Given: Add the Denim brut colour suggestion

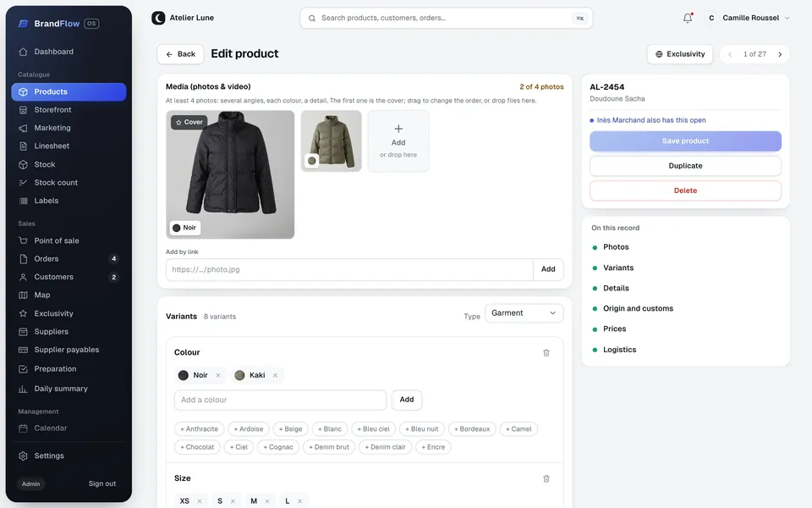Looking at the screenshot, I should pyautogui.click(x=329, y=447).
